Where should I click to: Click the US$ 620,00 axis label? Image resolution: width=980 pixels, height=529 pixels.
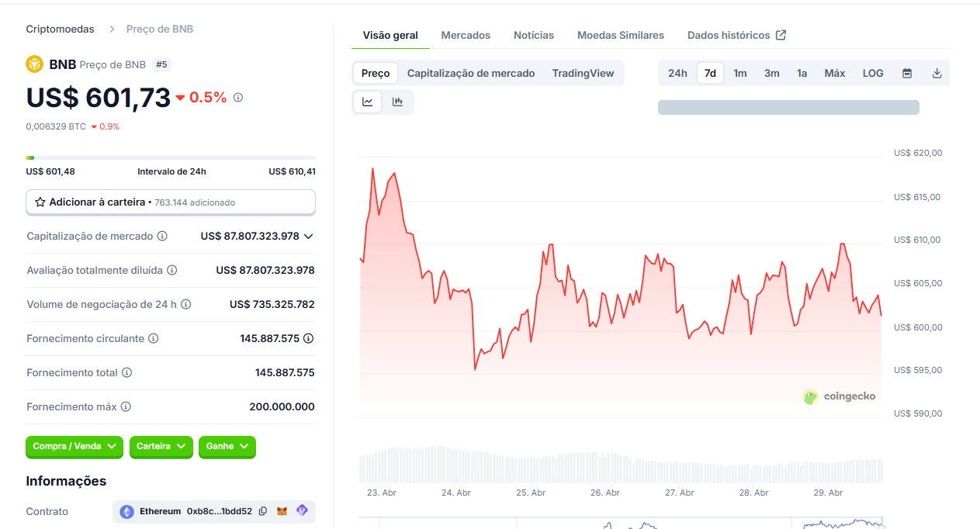point(917,153)
